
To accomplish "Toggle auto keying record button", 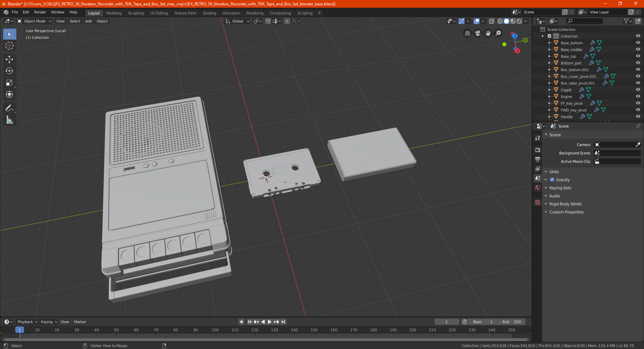I will tap(241, 322).
